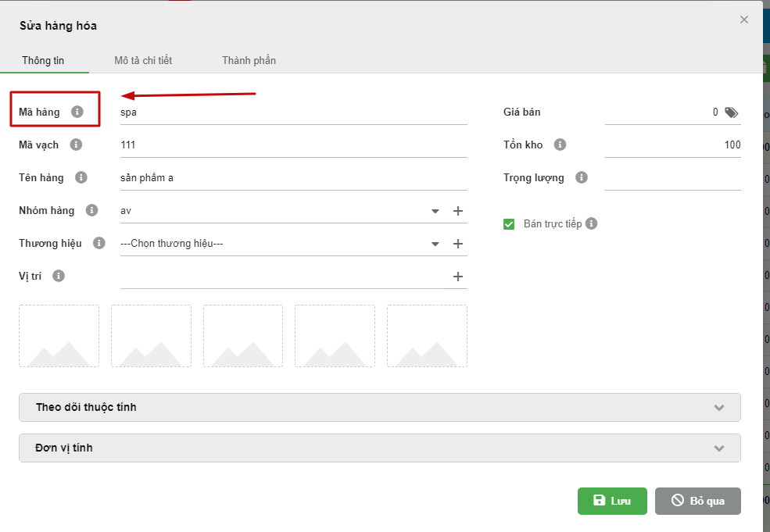770x532 pixels.
Task: Click the Tên hàng input field
Action: pos(293,177)
